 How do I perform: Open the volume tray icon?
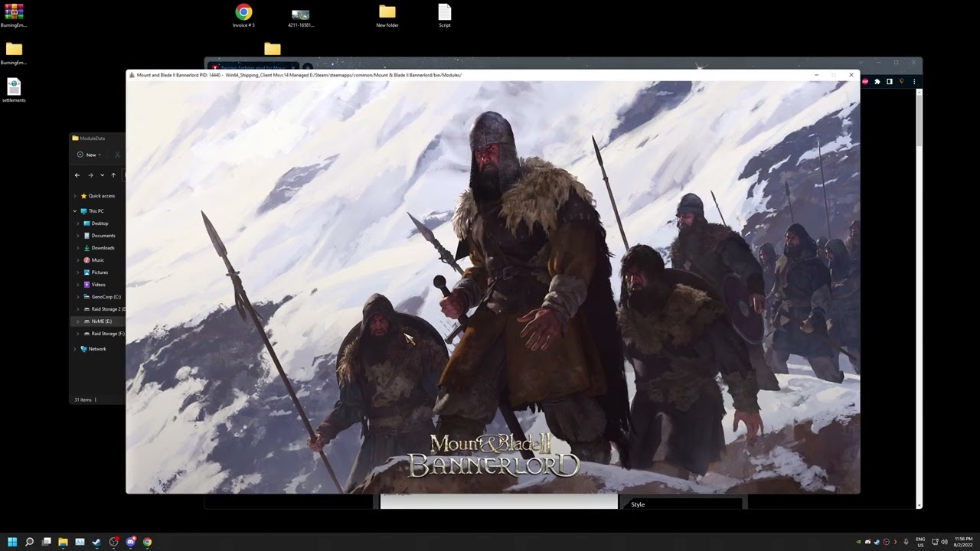(944, 542)
